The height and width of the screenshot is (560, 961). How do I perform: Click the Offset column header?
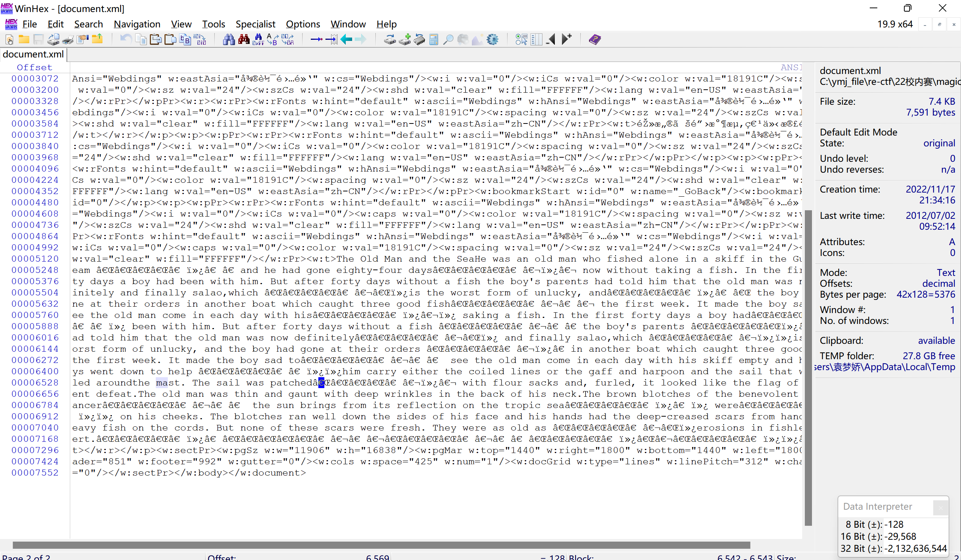tap(34, 68)
